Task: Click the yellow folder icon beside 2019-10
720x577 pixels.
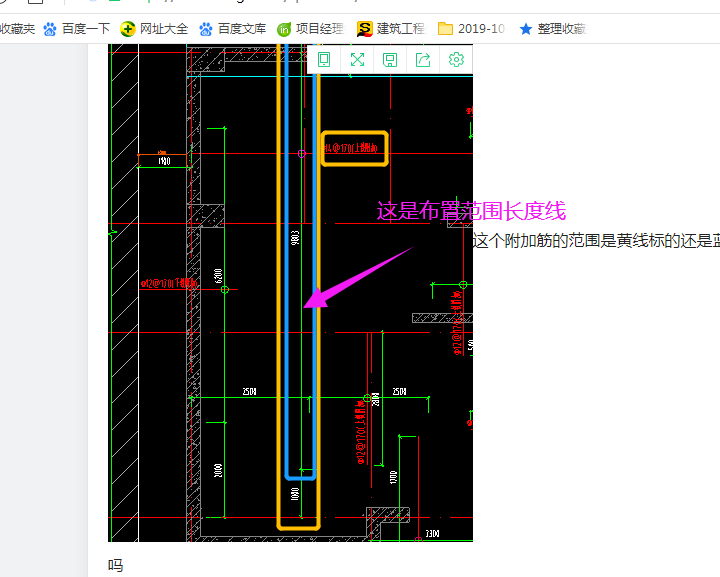Action: click(x=445, y=29)
